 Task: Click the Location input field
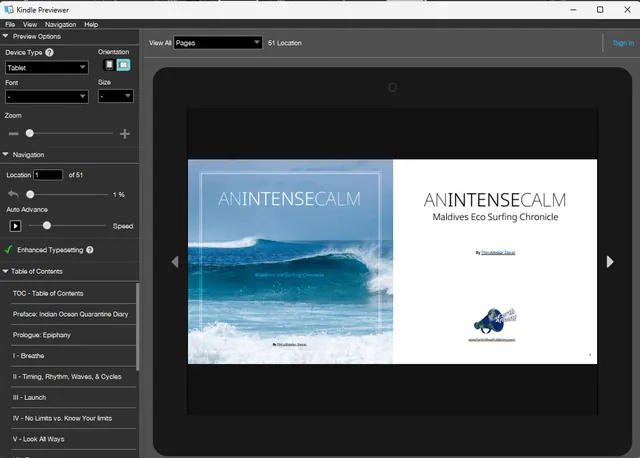[x=48, y=175]
